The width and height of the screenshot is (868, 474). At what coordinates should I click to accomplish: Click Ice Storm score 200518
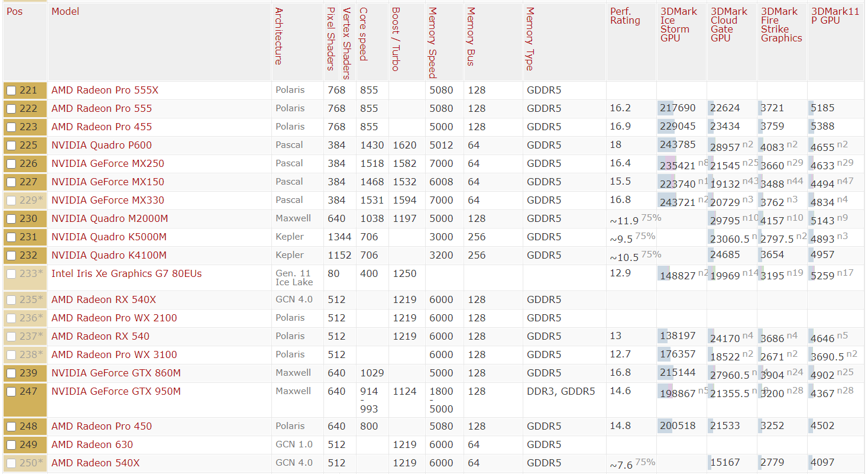pos(678,427)
